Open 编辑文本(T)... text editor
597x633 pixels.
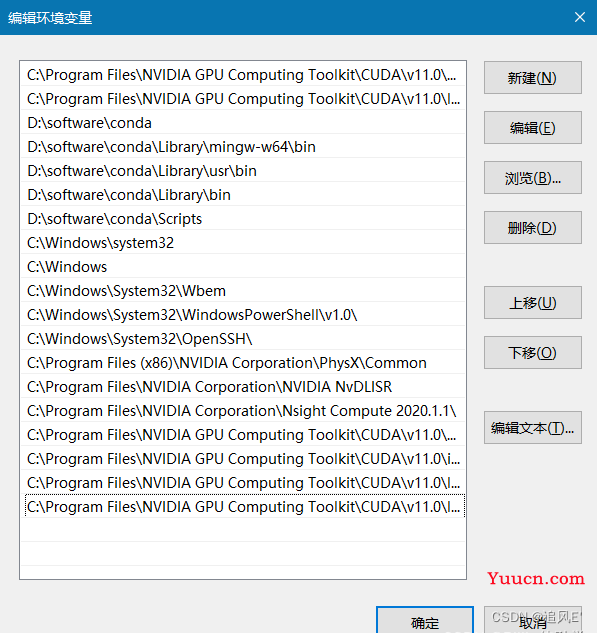point(532,428)
